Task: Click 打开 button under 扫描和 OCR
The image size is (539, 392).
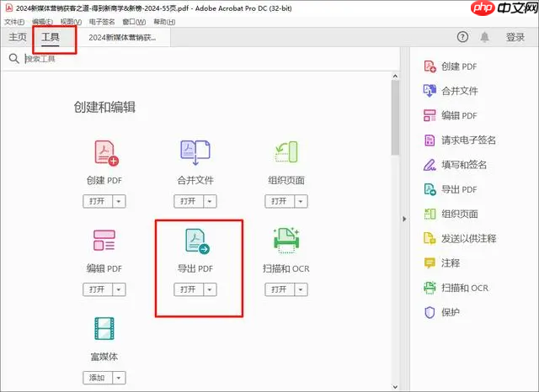Action: (x=279, y=289)
